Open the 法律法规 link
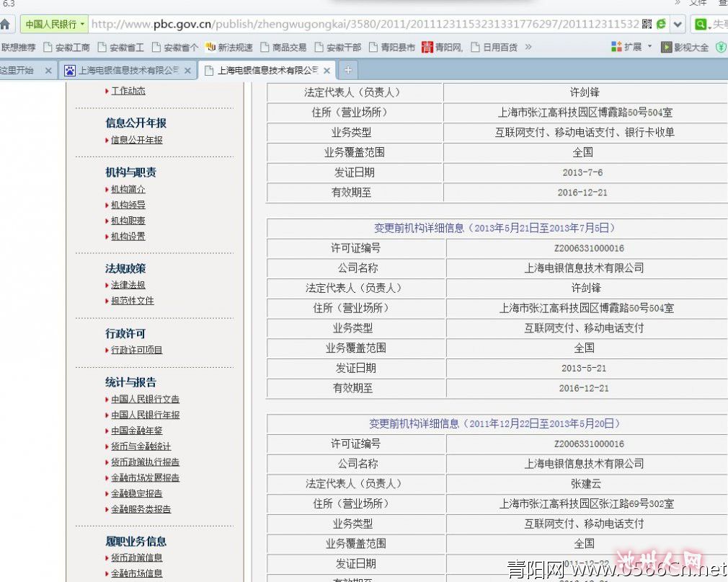728x582 pixels. tap(128, 285)
